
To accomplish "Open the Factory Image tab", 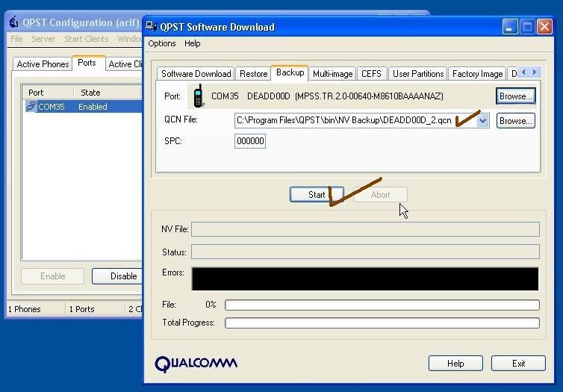I will point(477,74).
